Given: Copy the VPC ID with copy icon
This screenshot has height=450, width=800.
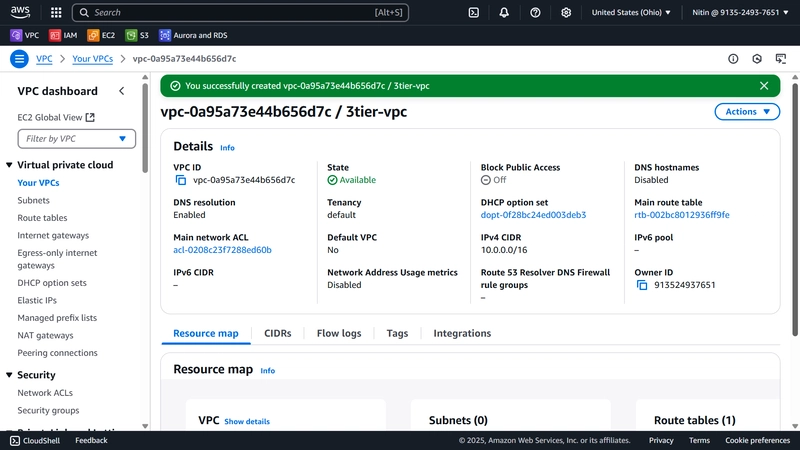Looking at the screenshot, I should pos(181,180).
